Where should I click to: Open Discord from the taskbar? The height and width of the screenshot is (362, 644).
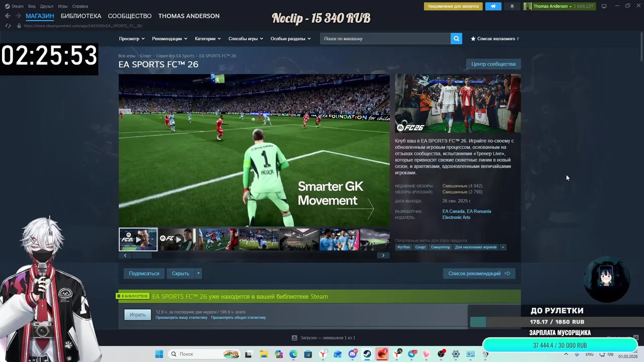tap(353, 354)
